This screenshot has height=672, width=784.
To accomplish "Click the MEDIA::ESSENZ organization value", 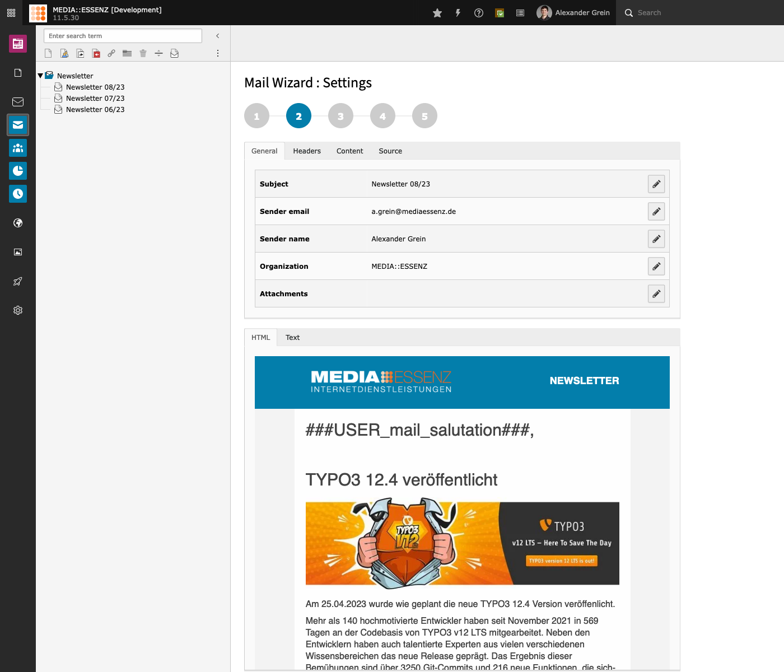I will [399, 266].
